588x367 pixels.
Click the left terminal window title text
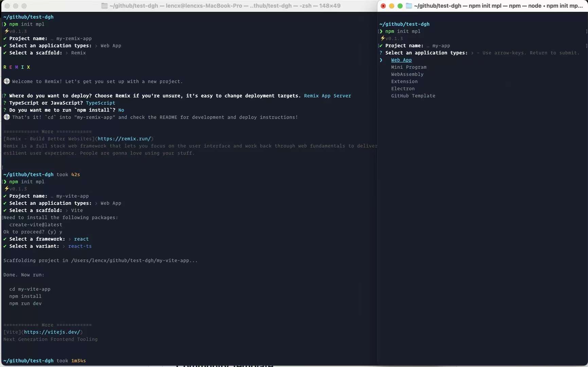coord(225,6)
